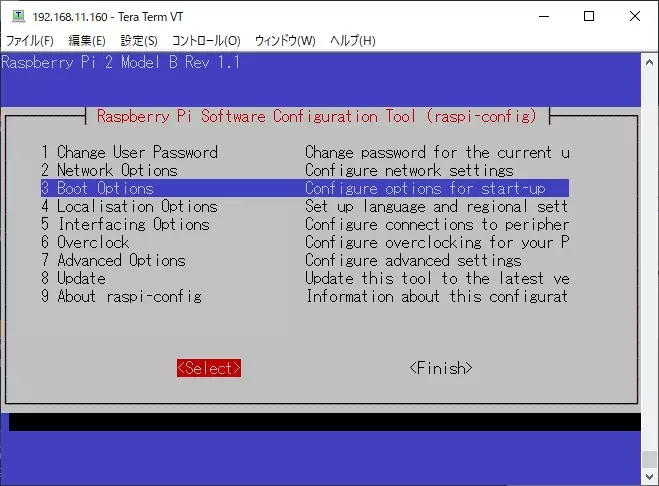Open the ヘルプ(H) menu
Screen dimensions: 659x486
tap(353, 40)
